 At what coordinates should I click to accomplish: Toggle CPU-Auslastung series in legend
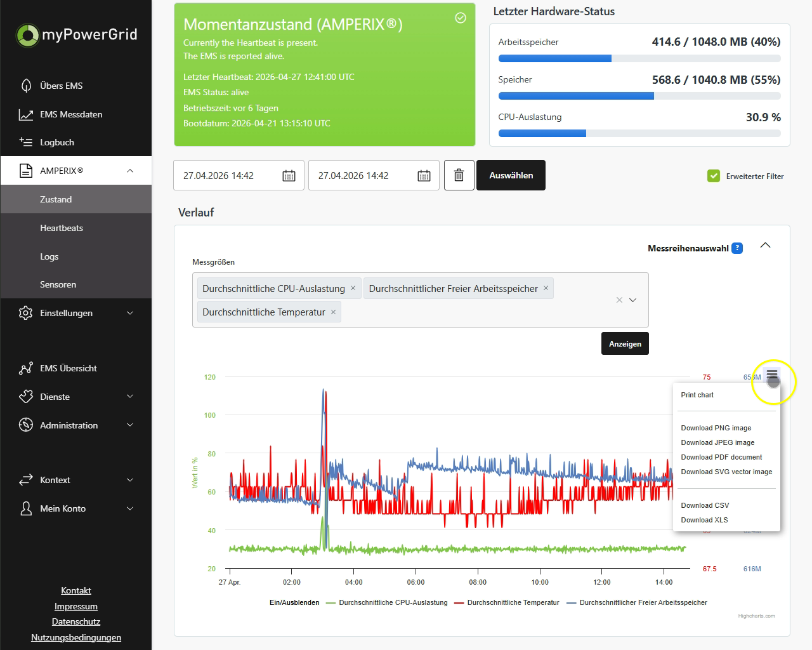(387, 602)
